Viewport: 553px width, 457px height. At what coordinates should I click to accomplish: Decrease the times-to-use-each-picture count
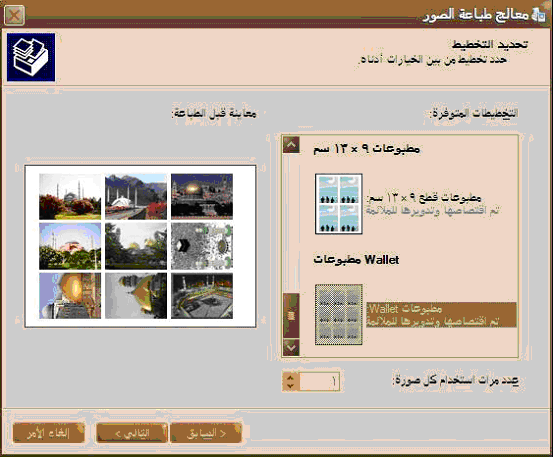pos(291,386)
